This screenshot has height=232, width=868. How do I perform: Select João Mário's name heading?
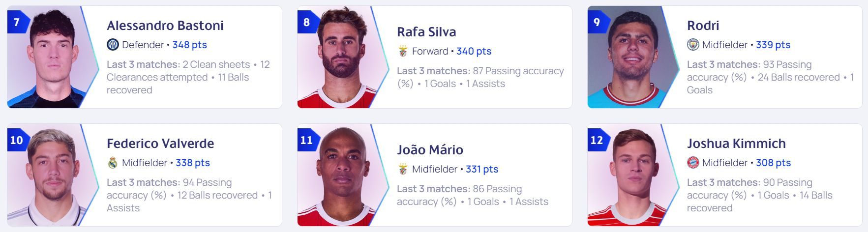430,150
